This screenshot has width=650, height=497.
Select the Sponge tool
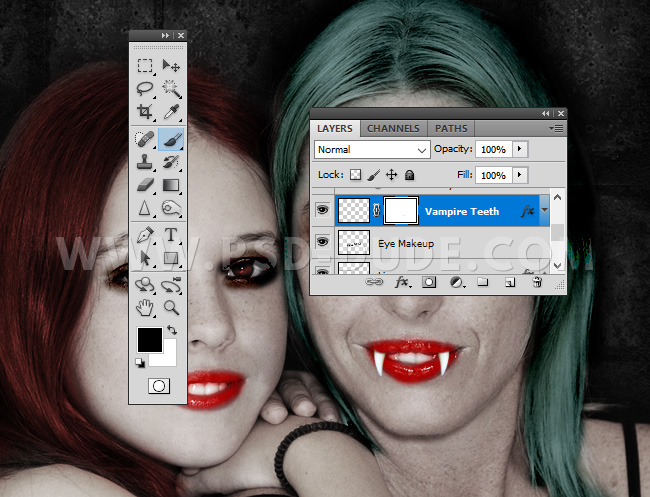[x=171, y=208]
